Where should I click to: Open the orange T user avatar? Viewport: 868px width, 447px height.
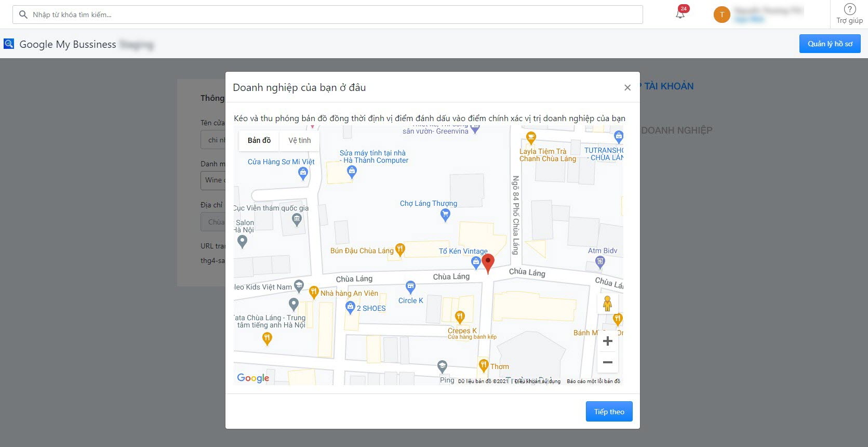pos(722,15)
